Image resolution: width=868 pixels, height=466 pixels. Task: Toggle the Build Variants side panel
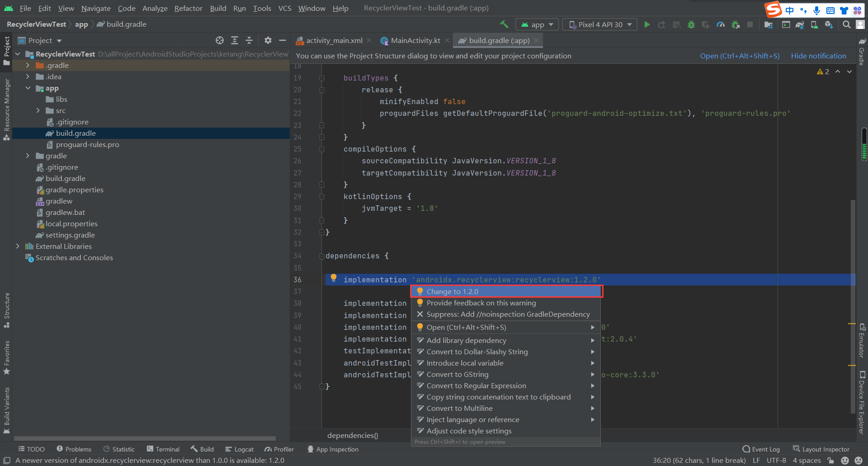pos(6,409)
